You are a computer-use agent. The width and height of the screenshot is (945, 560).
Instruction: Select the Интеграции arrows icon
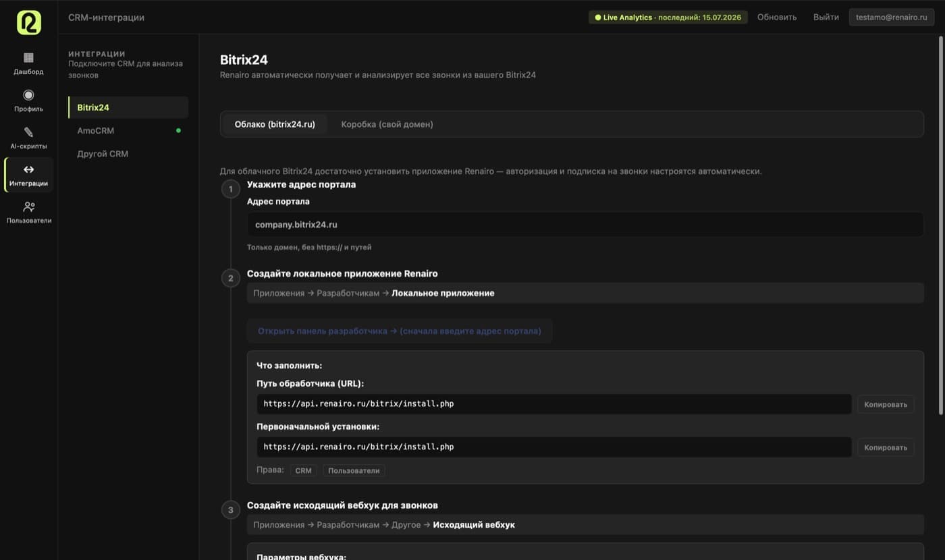click(28, 169)
